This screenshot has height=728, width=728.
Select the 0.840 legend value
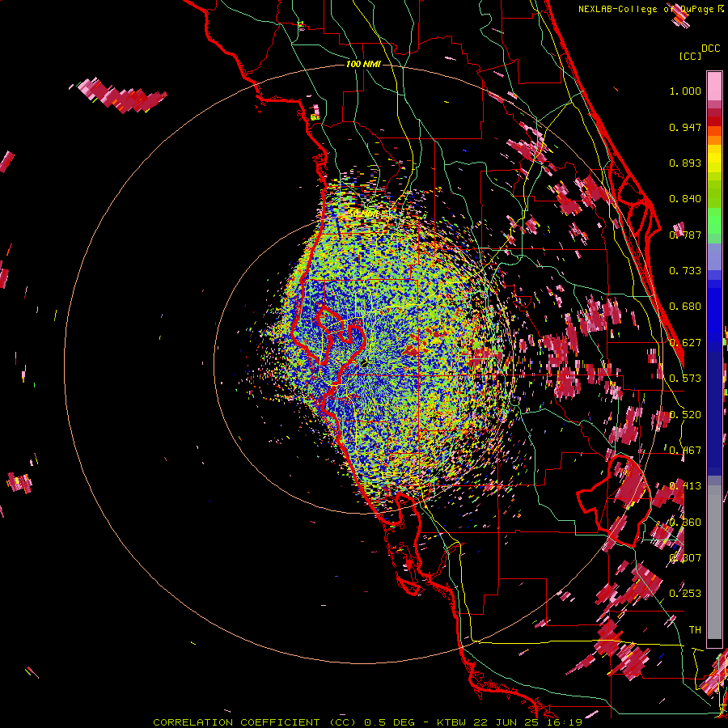[685, 198]
